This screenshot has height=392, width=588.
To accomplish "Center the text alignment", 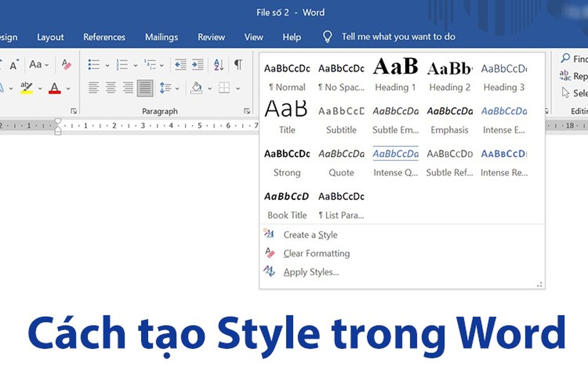I will [x=111, y=88].
